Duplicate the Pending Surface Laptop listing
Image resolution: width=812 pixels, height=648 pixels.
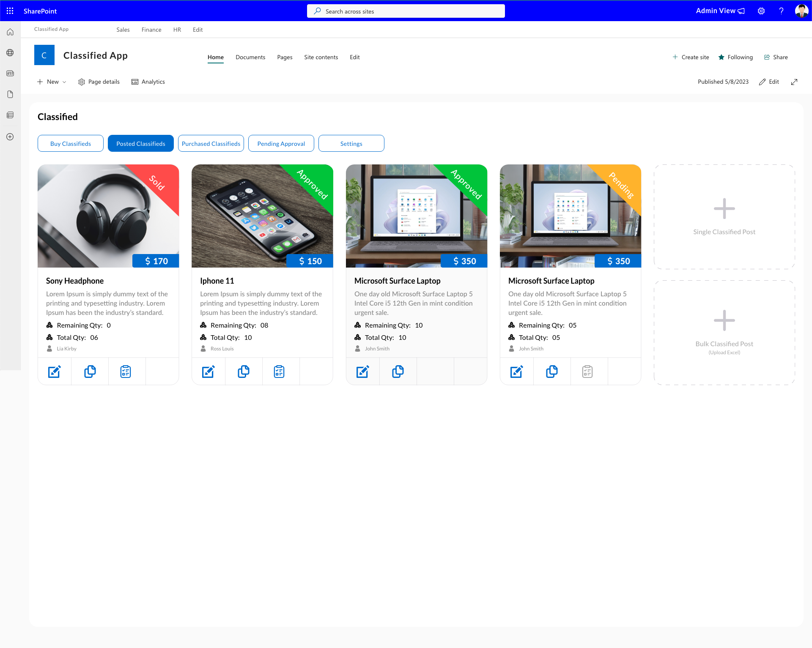552,372
